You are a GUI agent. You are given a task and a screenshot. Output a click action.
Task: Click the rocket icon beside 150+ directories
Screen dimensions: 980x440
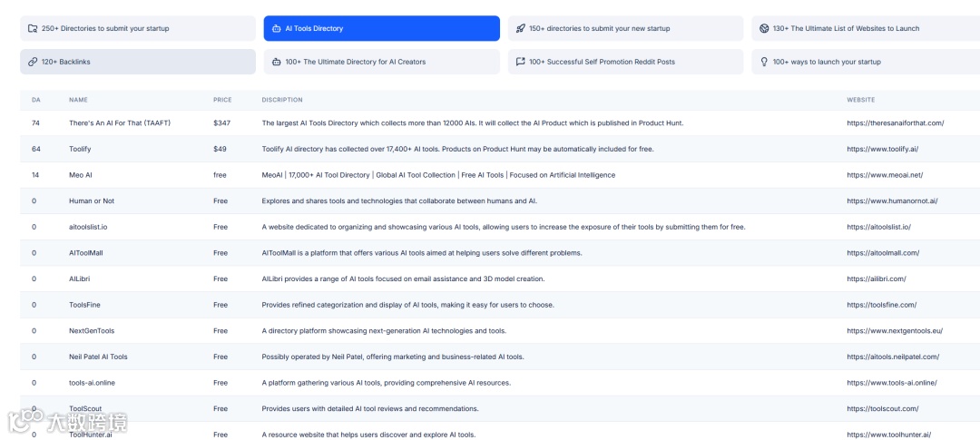click(x=520, y=28)
